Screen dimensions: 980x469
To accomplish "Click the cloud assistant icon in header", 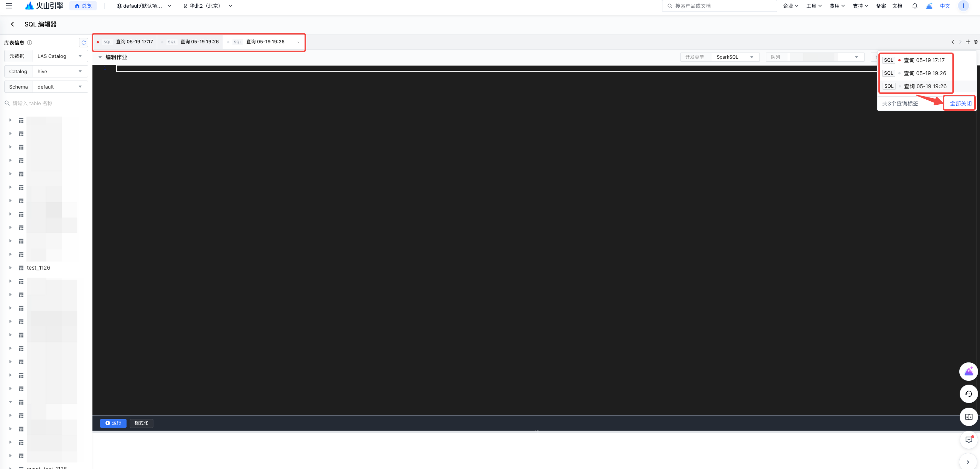I will pos(929,6).
